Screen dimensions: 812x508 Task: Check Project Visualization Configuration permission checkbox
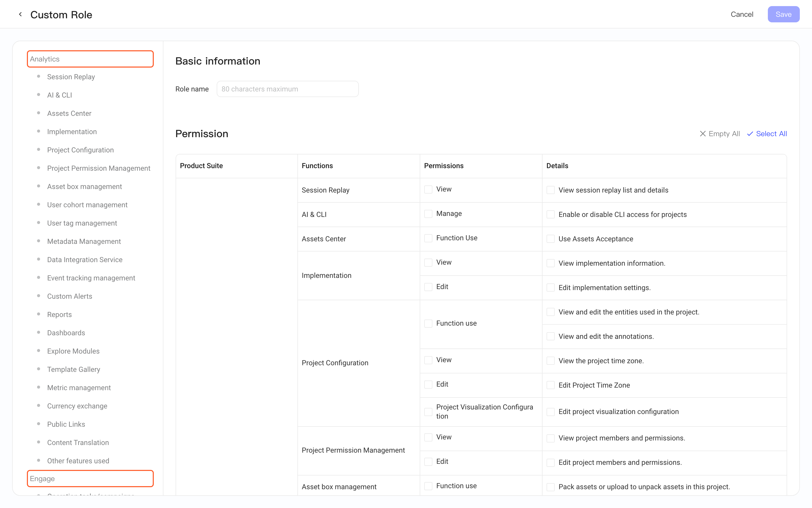[428, 412]
